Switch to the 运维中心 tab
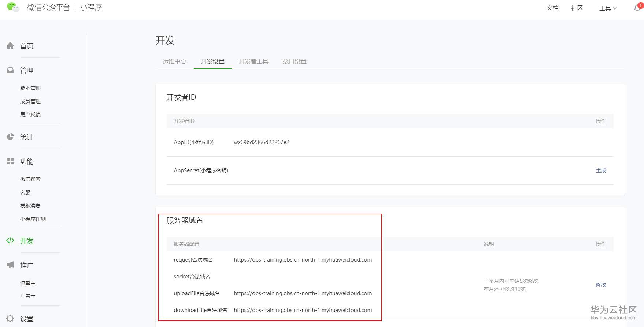This screenshot has width=644, height=327. tap(174, 61)
